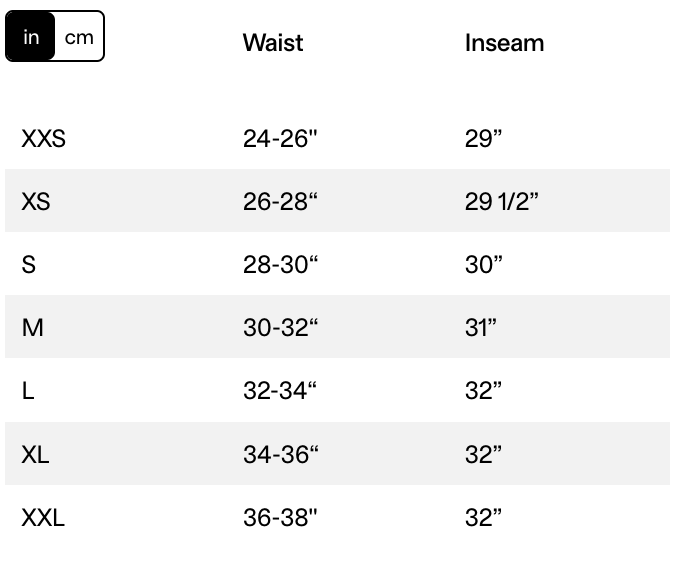Switch units to centimeters (cm)
Screen dimensions: 688x562
[79, 37]
